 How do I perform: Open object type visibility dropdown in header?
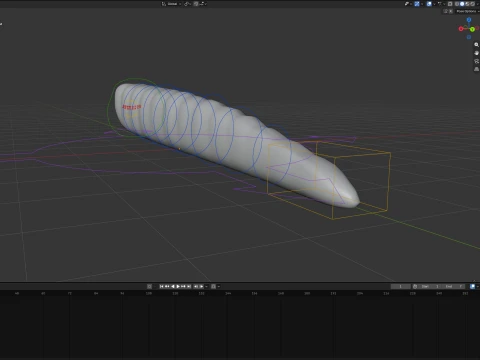tap(408, 4)
